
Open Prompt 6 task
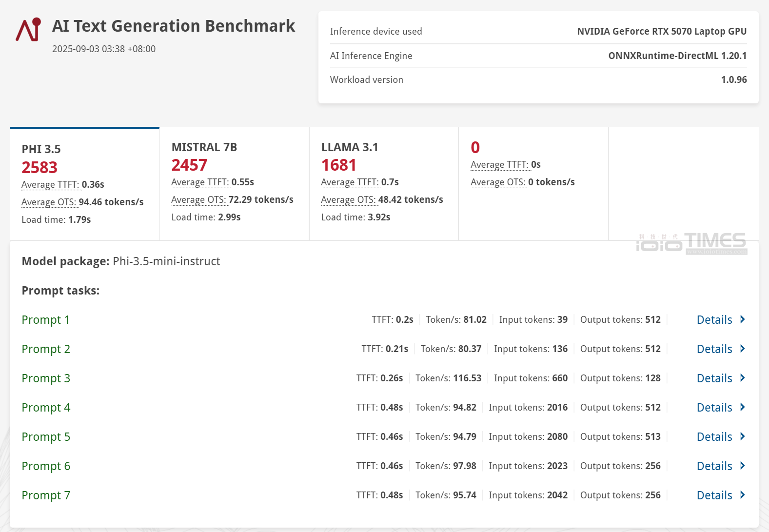[x=46, y=466]
